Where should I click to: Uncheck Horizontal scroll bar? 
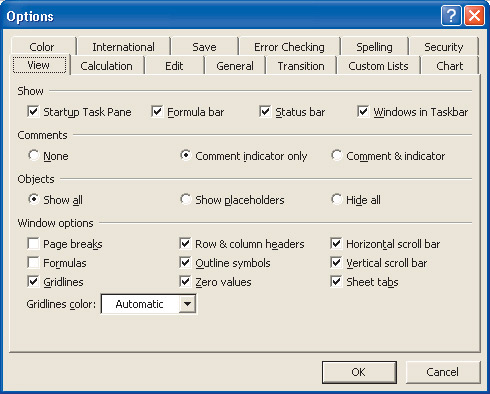click(336, 243)
